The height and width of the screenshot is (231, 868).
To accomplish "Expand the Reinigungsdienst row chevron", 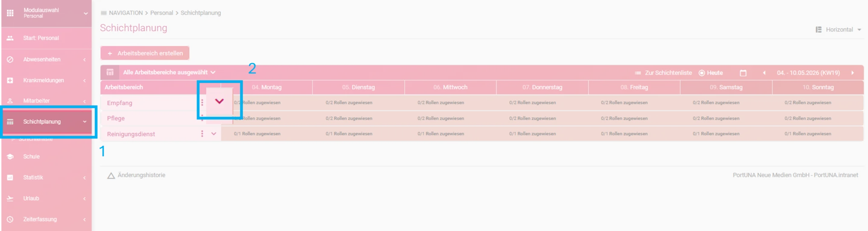I will (214, 134).
